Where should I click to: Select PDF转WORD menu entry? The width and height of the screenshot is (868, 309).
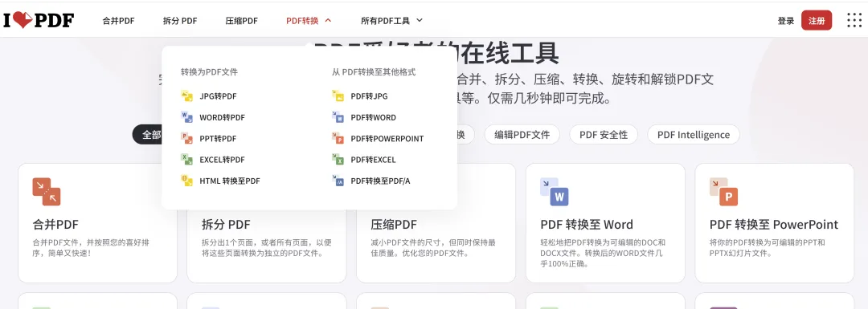(364, 117)
